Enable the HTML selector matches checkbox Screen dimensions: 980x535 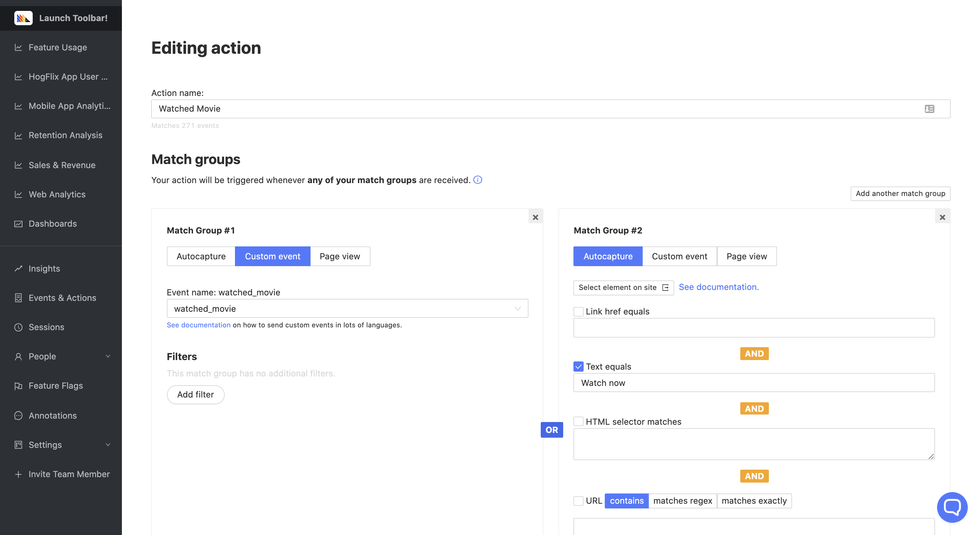click(x=578, y=421)
